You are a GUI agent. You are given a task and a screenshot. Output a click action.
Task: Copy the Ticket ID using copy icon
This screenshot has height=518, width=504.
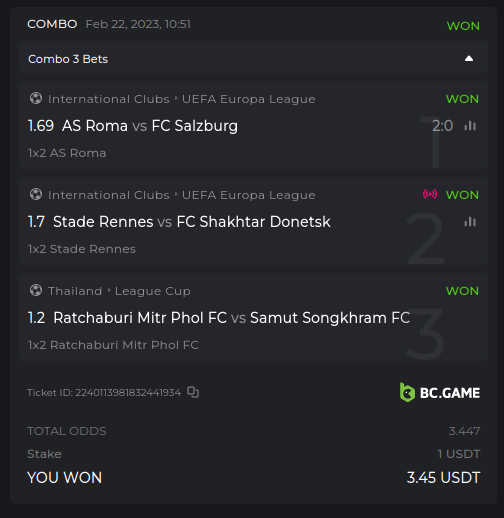[x=193, y=392]
